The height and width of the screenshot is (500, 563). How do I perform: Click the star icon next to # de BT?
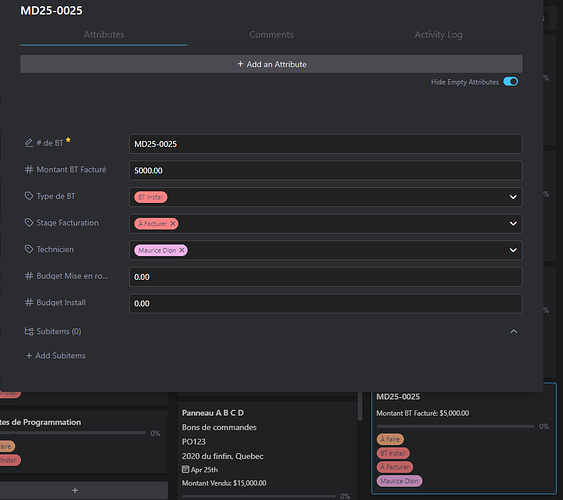68,140
